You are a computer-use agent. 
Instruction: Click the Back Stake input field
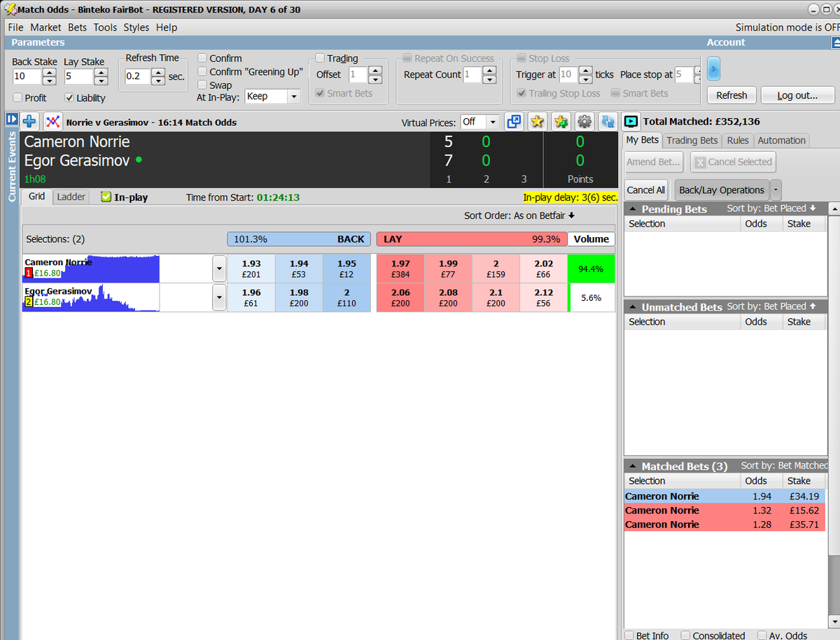27,76
